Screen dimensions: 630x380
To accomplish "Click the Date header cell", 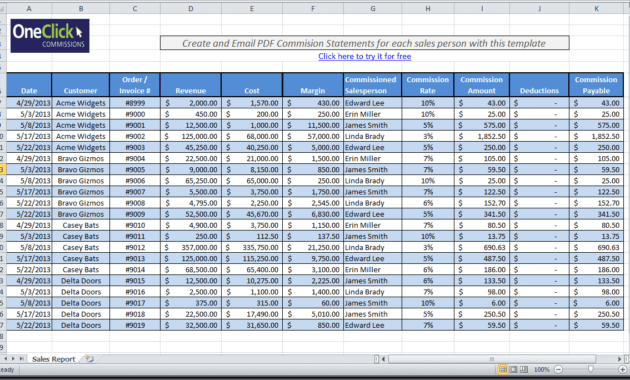I will pyautogui.click(x=29, y=85).
